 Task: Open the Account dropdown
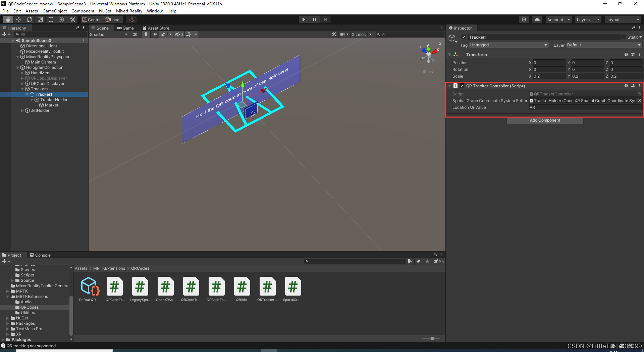click(558, 19)
